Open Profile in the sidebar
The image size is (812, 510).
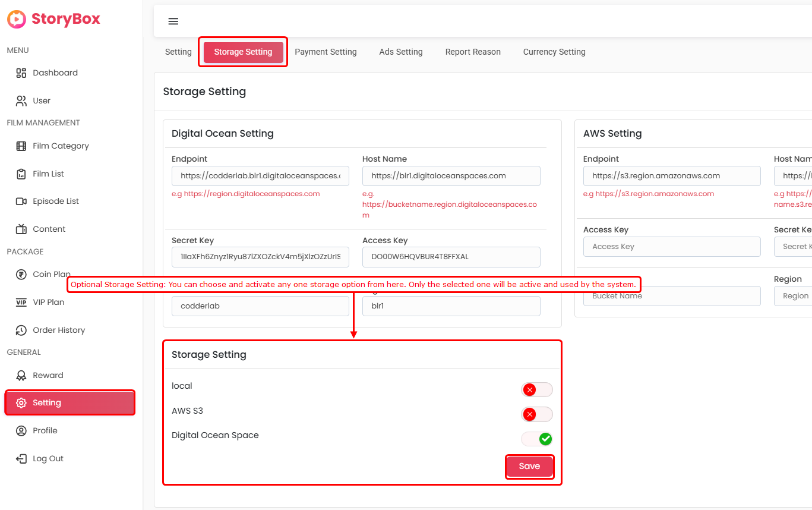[45, 431]
